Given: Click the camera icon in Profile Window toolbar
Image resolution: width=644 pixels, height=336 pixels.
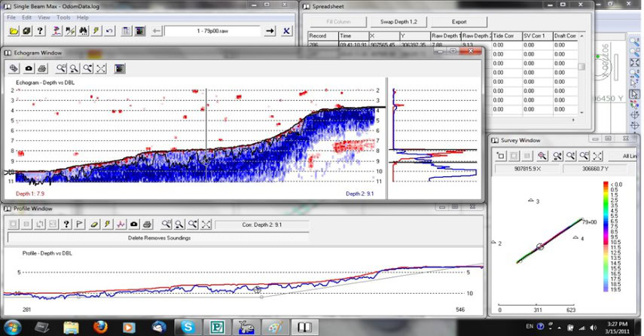Looking at the screenshot, I should [134, 225].
